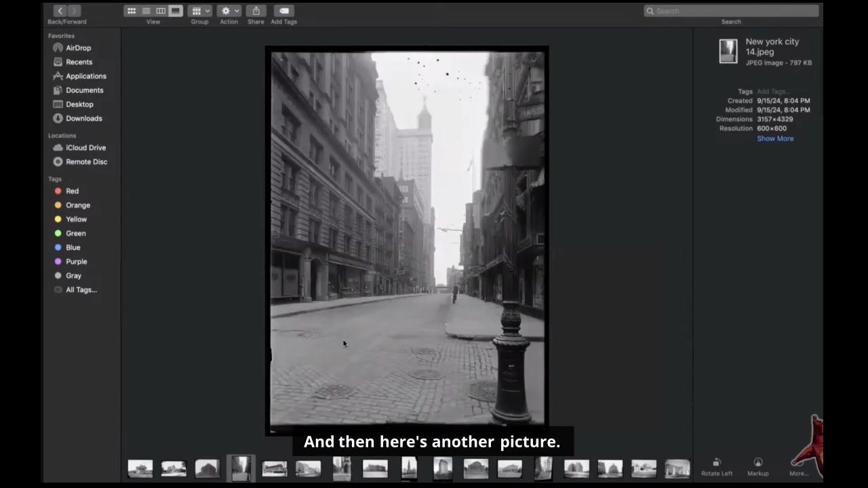
Task: Open the Action gear dropdown
Action: click(229, 11)
